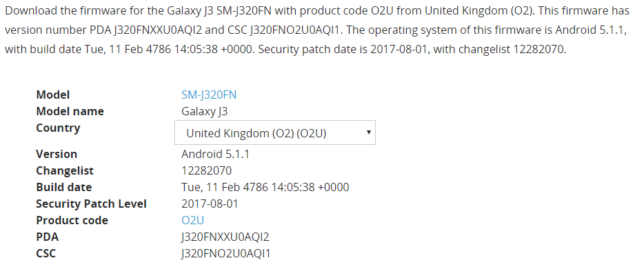Click the 2017-08-01 value in the Security Patch Level row

210,204
